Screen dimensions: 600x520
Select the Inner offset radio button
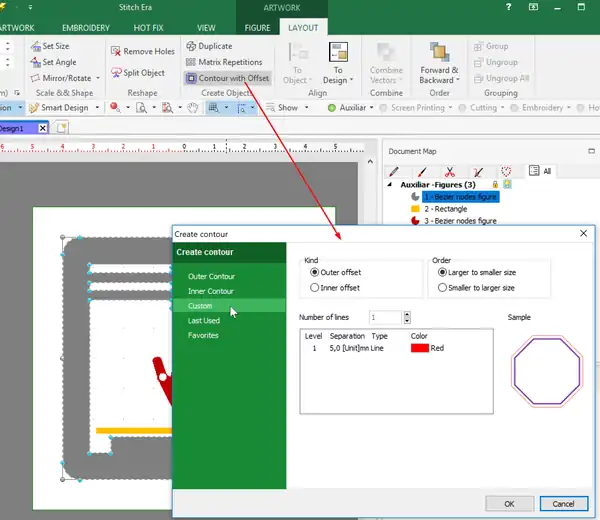pos(314,288)
